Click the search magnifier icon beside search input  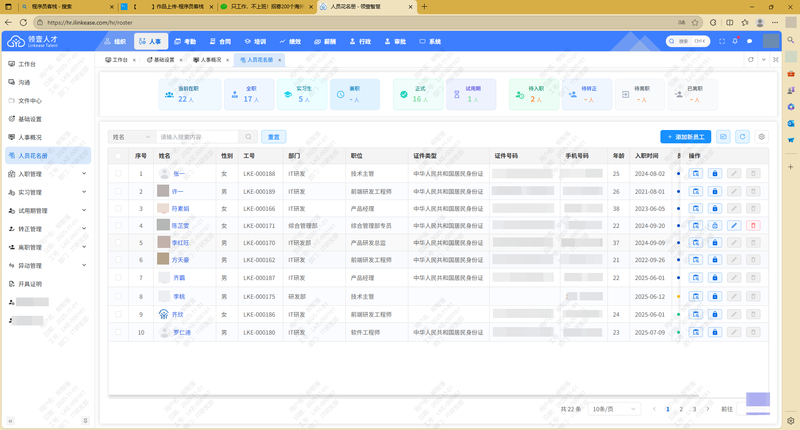pyautogui.click(x=248, y=136)
